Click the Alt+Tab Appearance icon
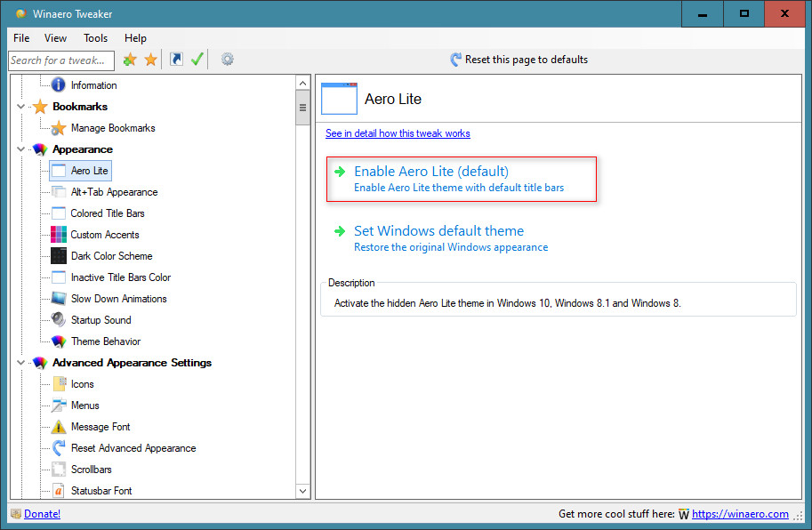Viewport: 812px width, 530px height. pyautogui.click(x=59, y=192)
